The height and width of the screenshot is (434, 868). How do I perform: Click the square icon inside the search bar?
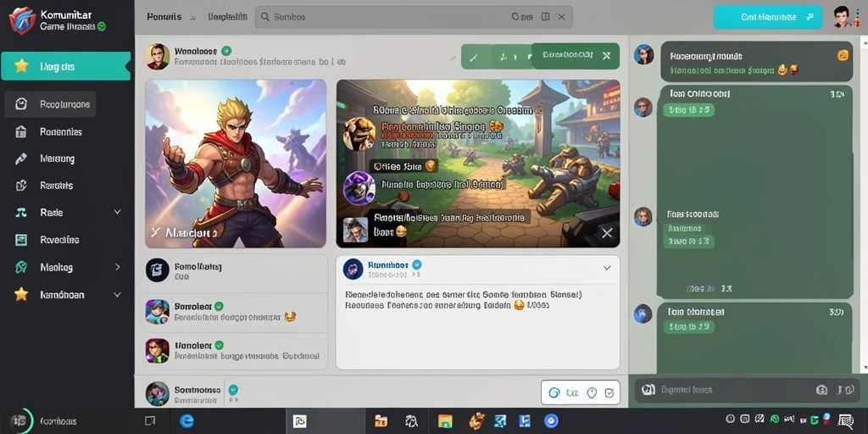(x=545, y=17)
